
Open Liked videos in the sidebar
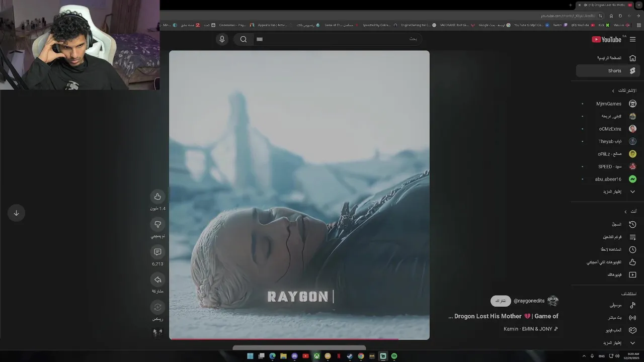click(x=608, y=262)
